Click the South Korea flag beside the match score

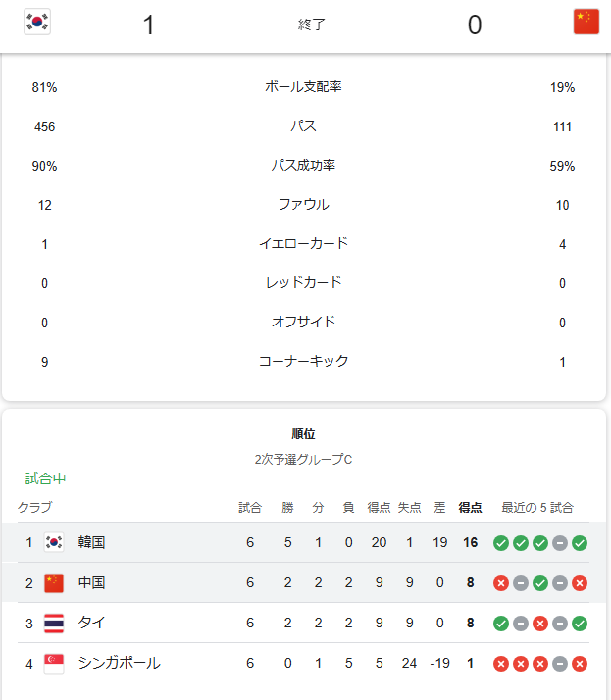pyautogui.click(x=37, y=23)
